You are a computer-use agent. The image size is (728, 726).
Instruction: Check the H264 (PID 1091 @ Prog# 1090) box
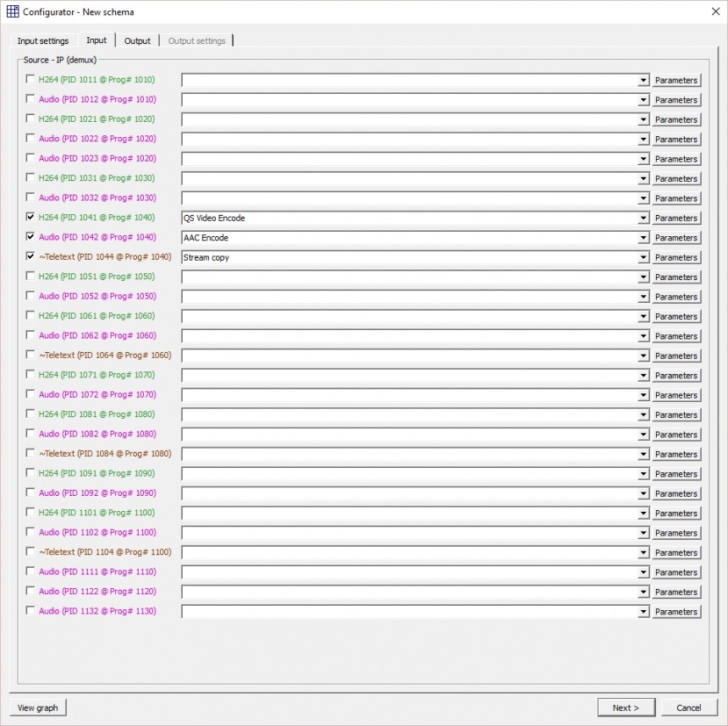[30, 473]
